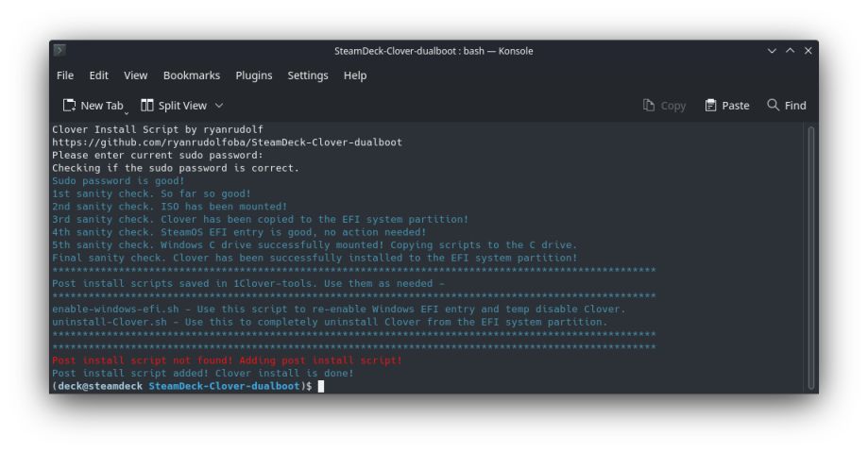Open the Settings menu
This screenshot has height=452, width=868.
[x=308, y=75]
